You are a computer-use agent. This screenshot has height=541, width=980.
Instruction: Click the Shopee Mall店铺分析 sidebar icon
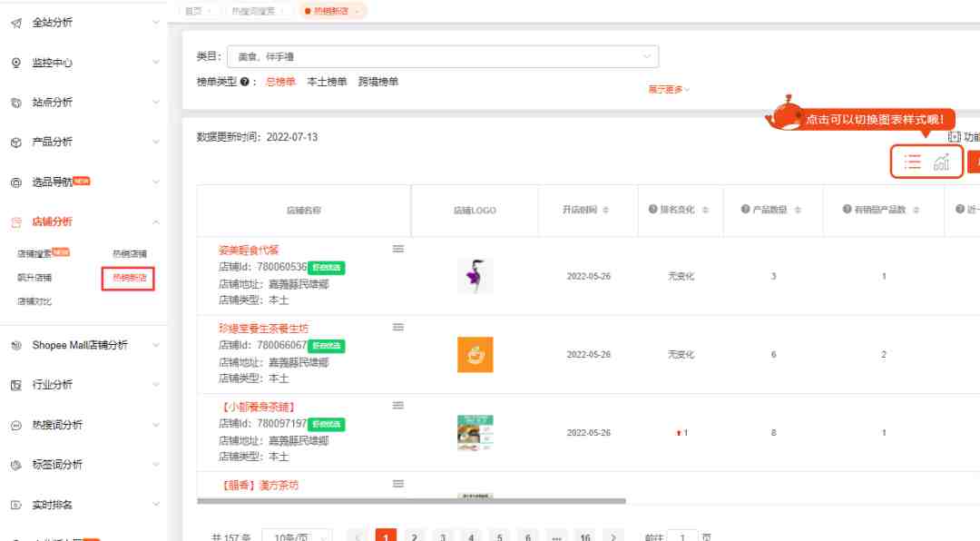pyautogui.click(x=16, y=345)
